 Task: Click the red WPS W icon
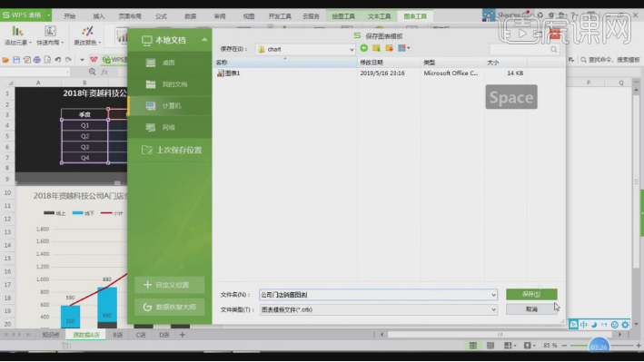click(x=94, y=60)
